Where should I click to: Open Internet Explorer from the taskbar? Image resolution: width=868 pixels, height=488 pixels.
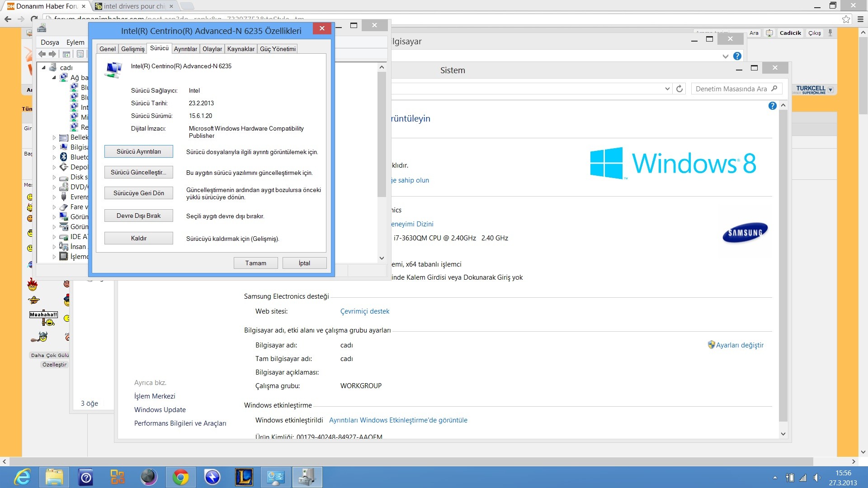click(22, 477)
